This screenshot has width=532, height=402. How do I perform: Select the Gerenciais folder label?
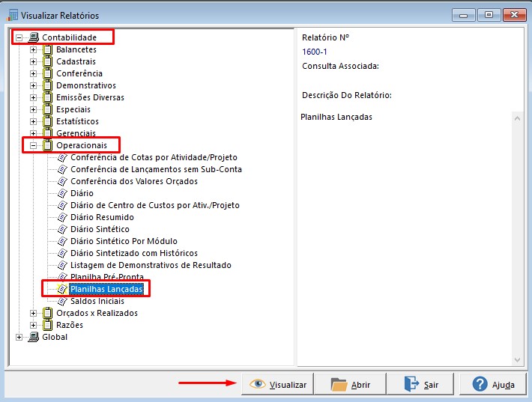[76, 133]
